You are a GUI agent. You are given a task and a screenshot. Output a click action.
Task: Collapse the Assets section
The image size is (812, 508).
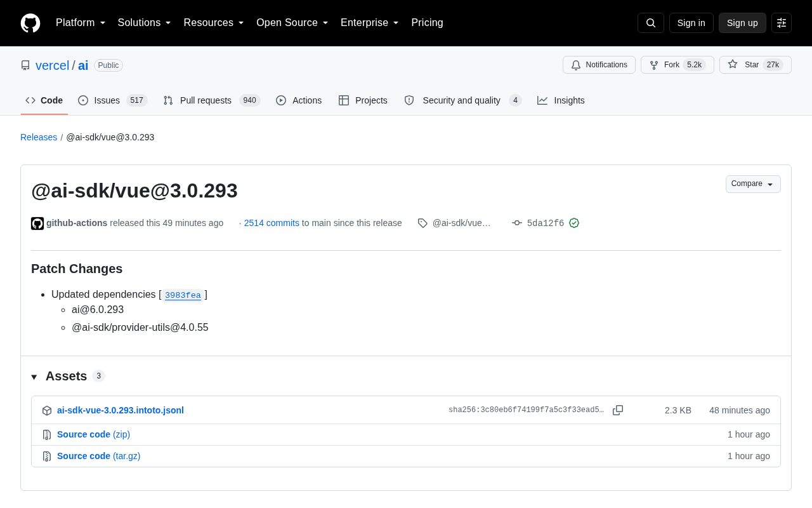tap(34, 377)
